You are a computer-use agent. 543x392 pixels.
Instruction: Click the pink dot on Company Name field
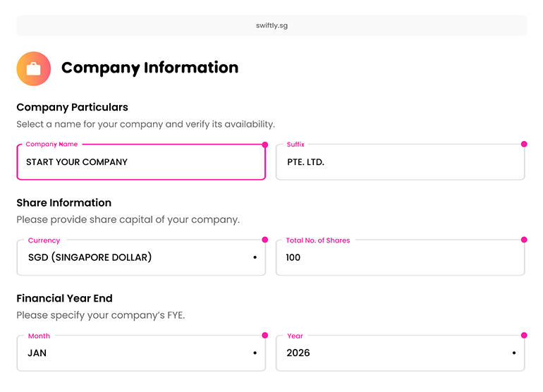point(265,145)
